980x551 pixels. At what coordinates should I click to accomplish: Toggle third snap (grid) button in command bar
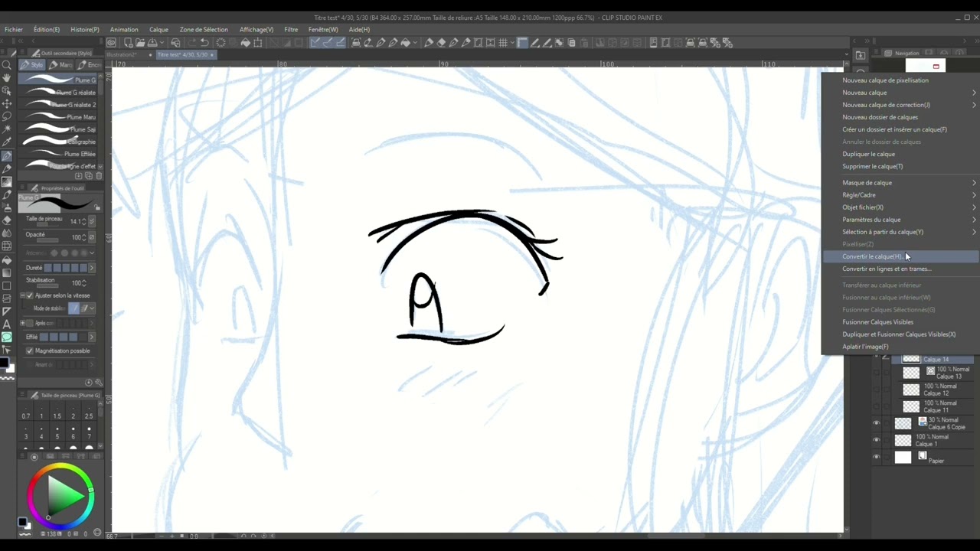341,43
